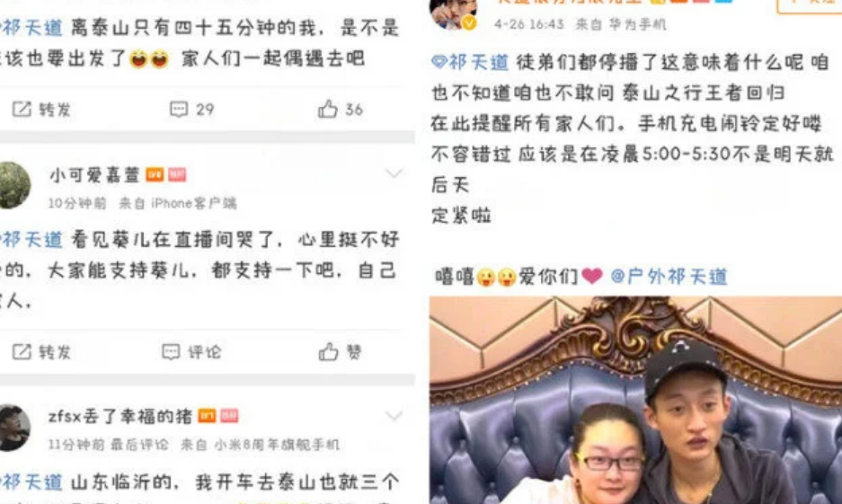Screen dimensions: 842x504
Task: Click username zfsx丢了幸福的猪
Action: 120,417
